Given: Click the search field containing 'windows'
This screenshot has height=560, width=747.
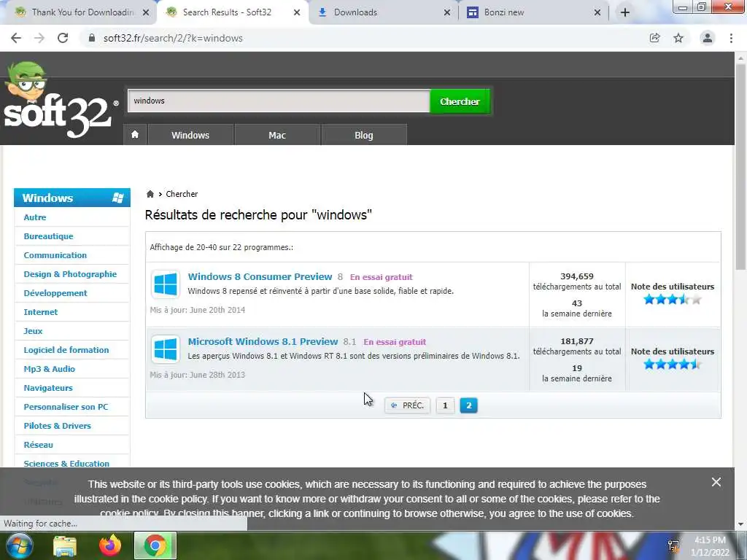Looking at the screenshot, I should pos(279,101).
